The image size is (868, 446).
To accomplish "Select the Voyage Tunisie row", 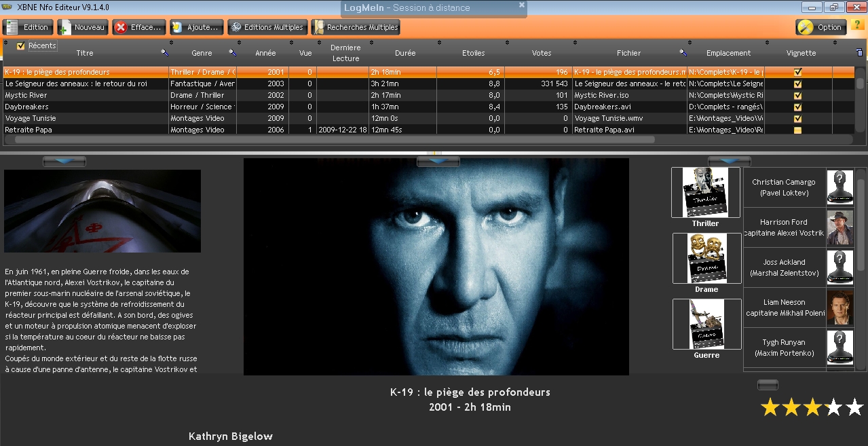I will tap(428, 118).
